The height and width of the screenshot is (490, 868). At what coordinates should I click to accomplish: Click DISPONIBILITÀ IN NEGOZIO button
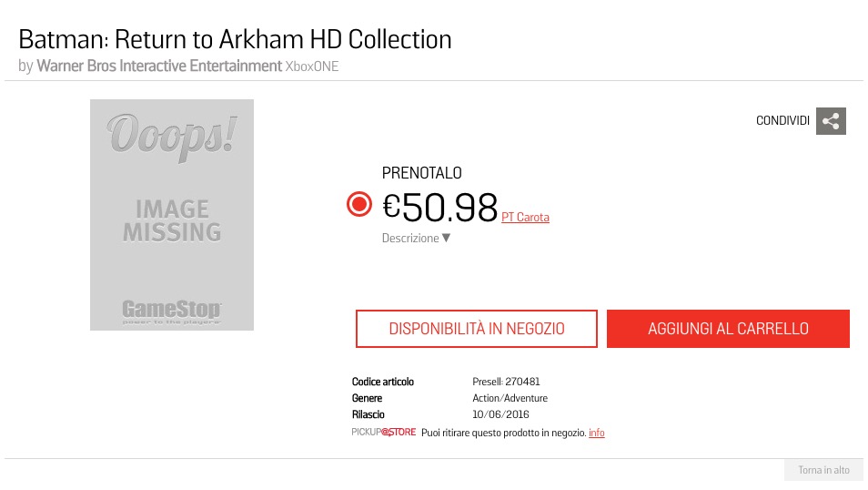pos(477,329)
